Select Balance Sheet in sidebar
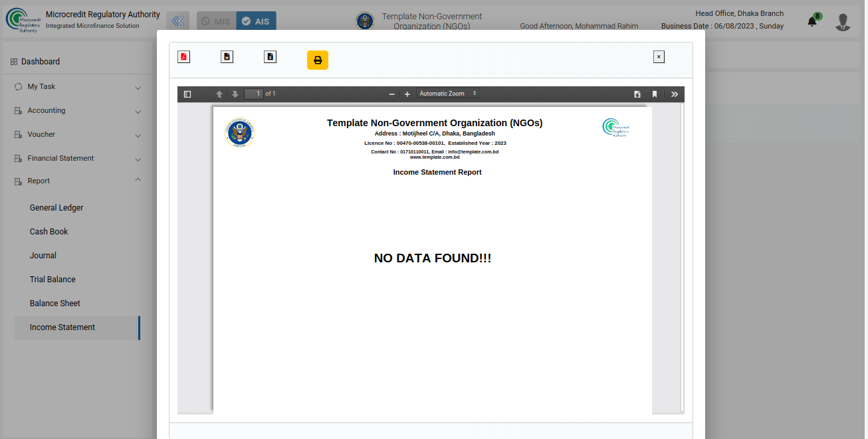The width and height of the screenshot is (868, 439). tap(54, 304)
